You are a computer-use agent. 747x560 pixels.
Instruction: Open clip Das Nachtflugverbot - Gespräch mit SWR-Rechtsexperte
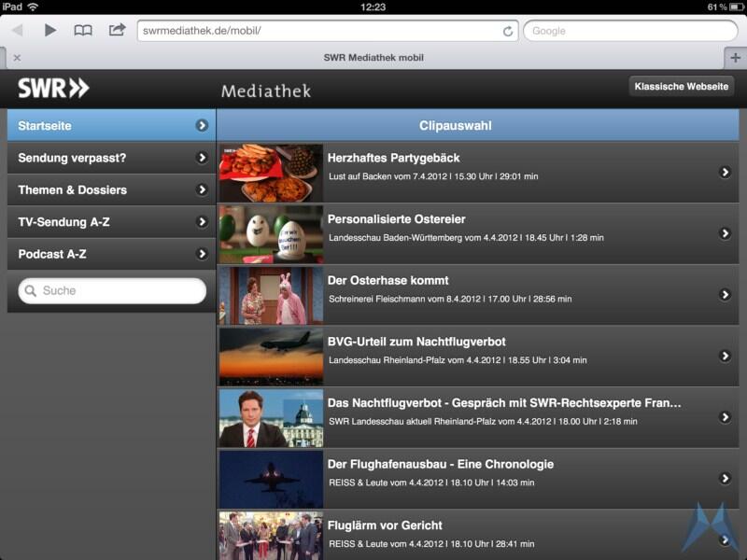[x=504, y=403]
